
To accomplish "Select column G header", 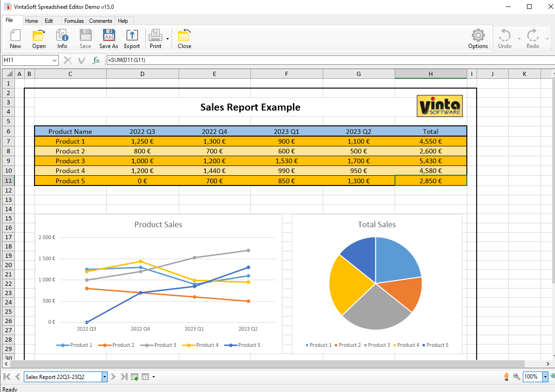I will pyautogui.click(x=359, y=74).
